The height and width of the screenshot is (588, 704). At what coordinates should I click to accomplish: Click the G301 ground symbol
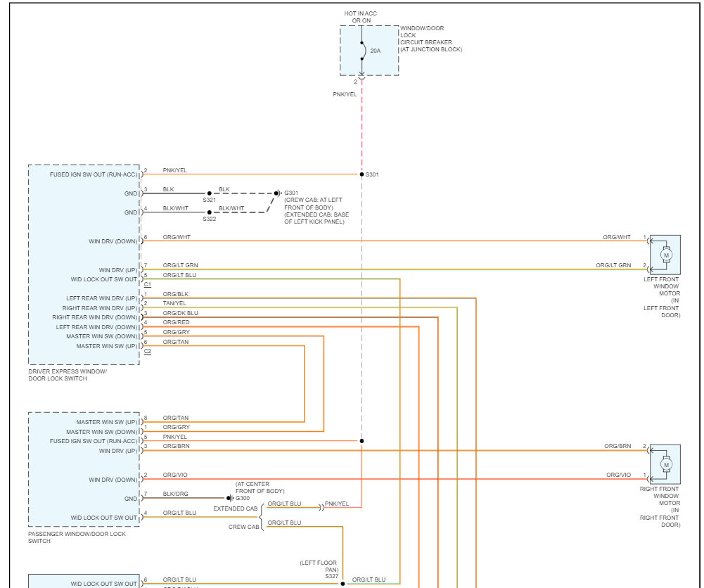(x=278, y=193)
